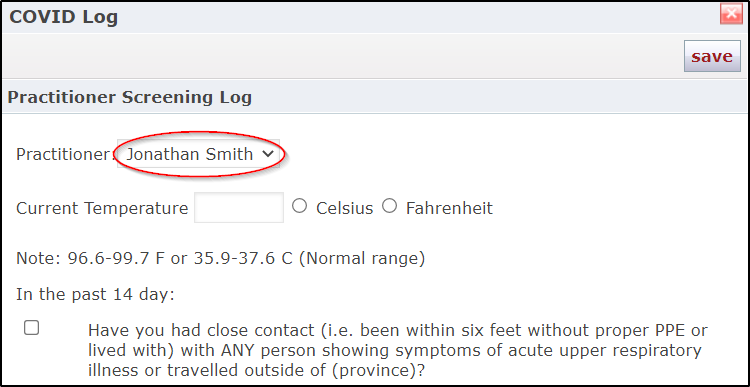Open the Practitioner dropdown list
The width and height of the screenshot is (750, 387).
(x=199, y=154)
